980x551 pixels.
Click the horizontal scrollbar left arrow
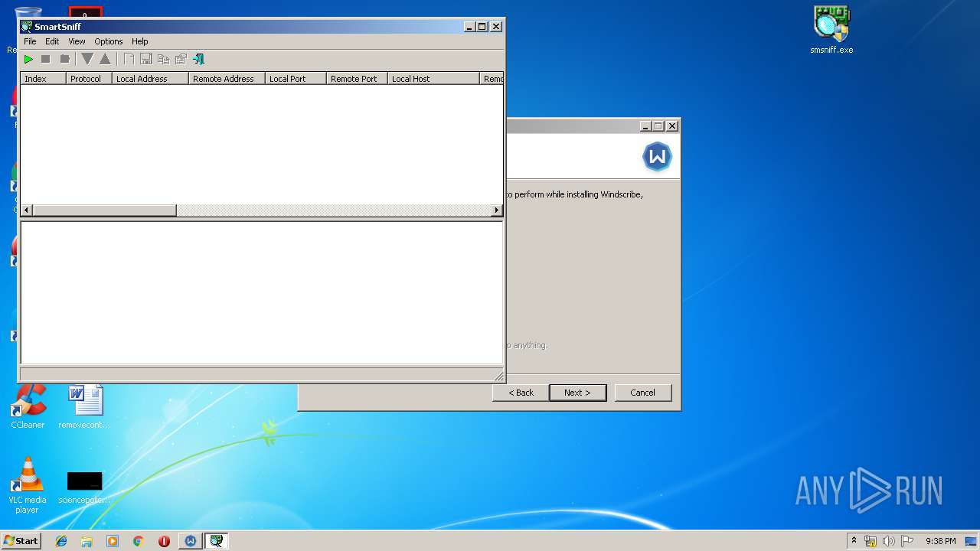click(27, 210)
